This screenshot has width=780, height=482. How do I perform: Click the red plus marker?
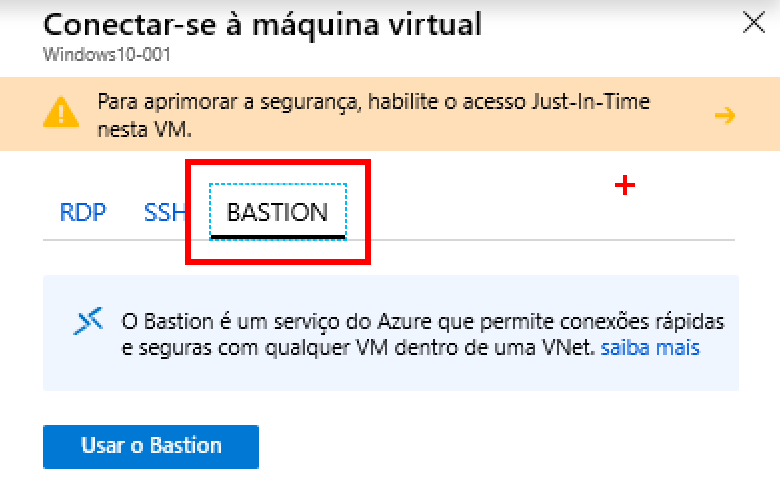tap(625, 185)
